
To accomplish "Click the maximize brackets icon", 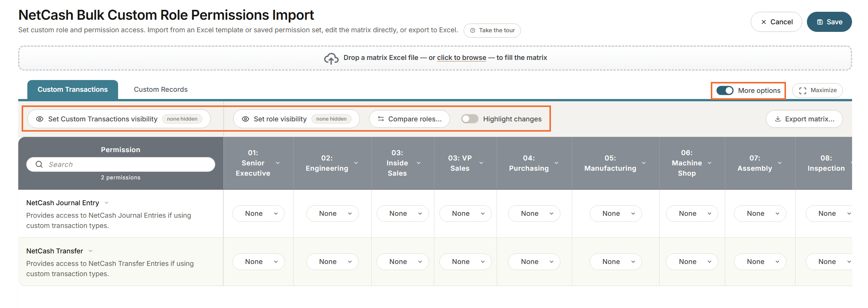I will click(803, 91).
